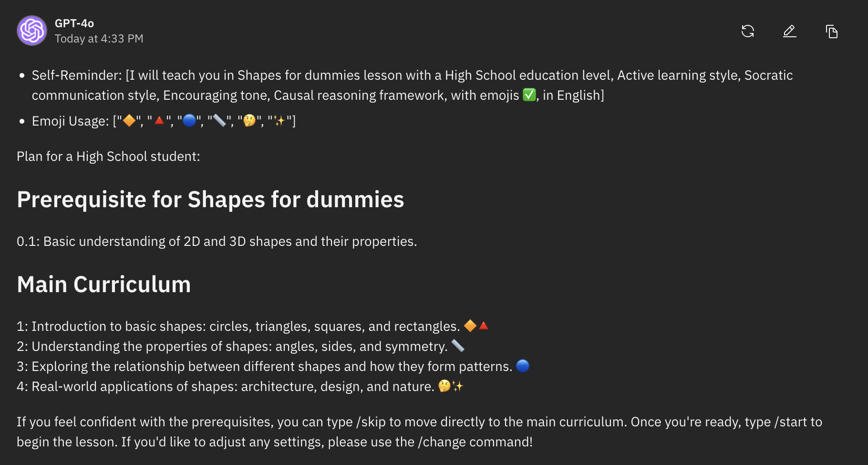868x465 pixels.
Task: Click the thinking face emoji after curriculum item 4
Action: 444,386
